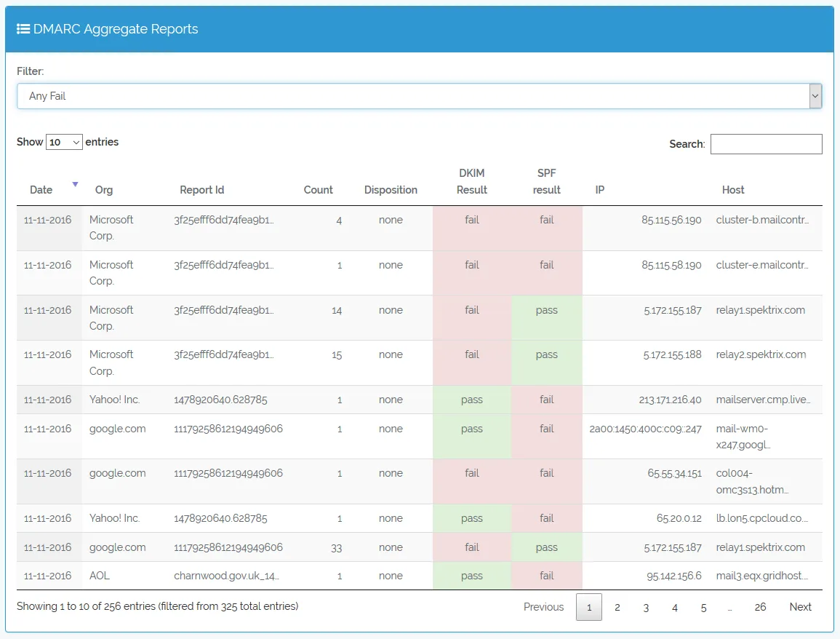Viewport: 840px width, 639px height.
Task: Go to page 4
Action: tap(674, 607)
